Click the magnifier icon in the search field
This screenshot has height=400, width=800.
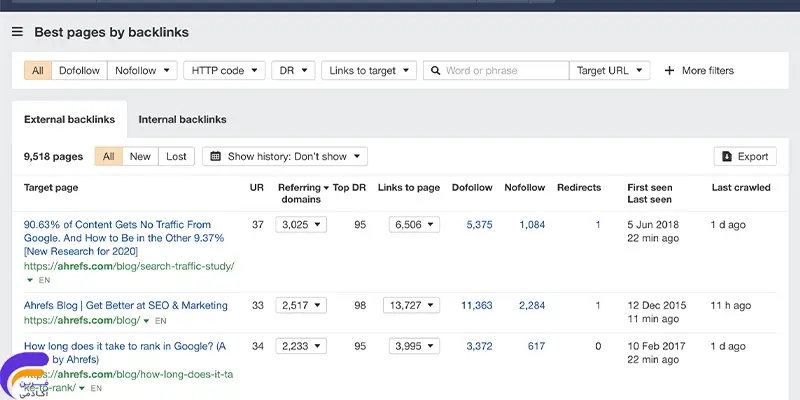pos(435,71)
